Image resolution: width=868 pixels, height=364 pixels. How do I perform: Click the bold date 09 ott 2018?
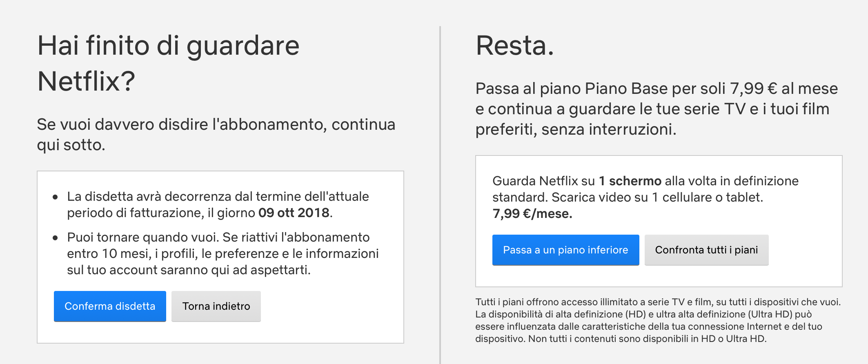[294, 213]
